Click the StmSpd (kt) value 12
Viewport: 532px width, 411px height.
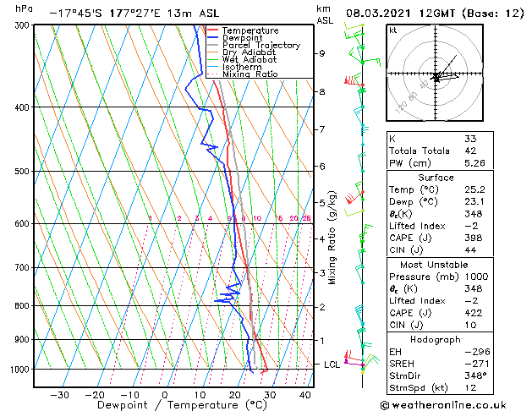click(x=470, y=387)
